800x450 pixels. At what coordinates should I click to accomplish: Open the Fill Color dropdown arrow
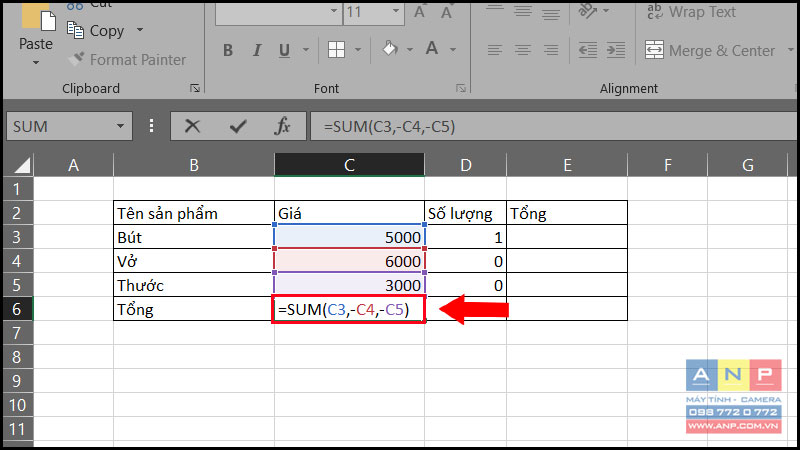410,50
